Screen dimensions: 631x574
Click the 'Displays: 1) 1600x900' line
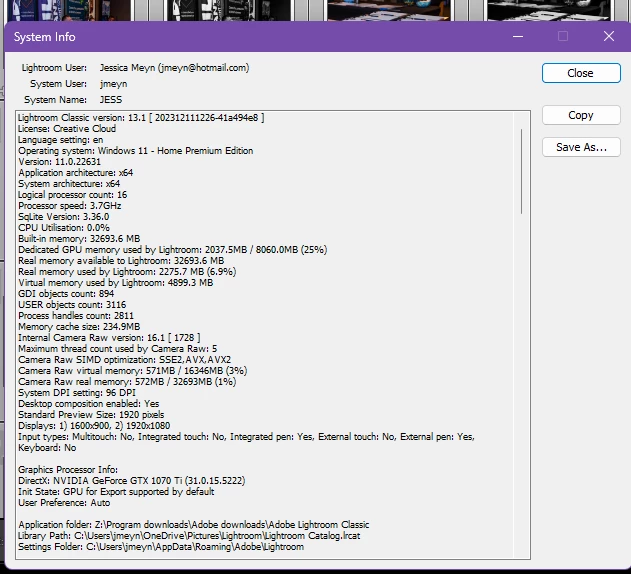(x=94, y=425)
